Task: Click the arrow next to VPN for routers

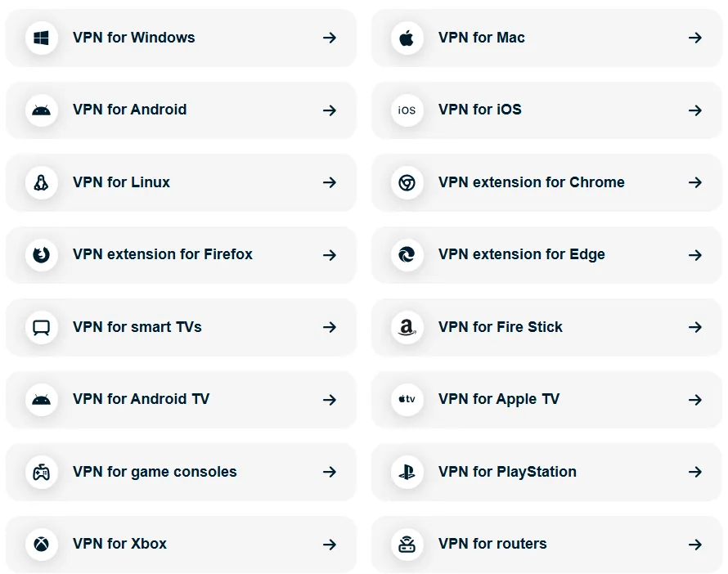Action: click(695, 544)
